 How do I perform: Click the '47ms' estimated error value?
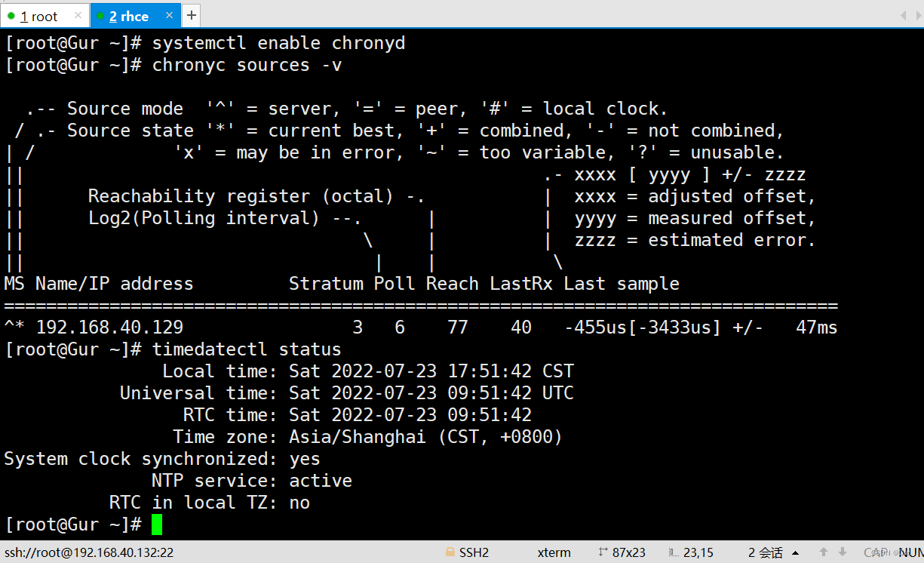(816, 328)
